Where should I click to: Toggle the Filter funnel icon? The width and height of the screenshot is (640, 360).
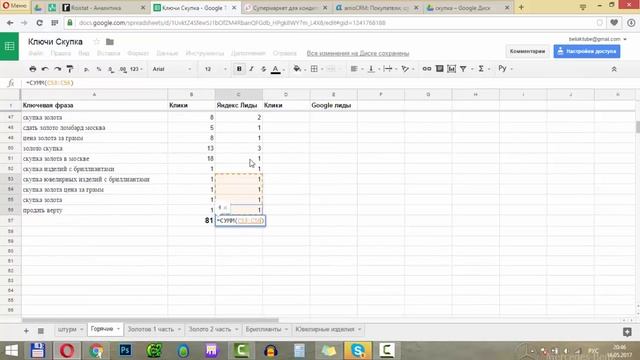(x=463, y=69)
